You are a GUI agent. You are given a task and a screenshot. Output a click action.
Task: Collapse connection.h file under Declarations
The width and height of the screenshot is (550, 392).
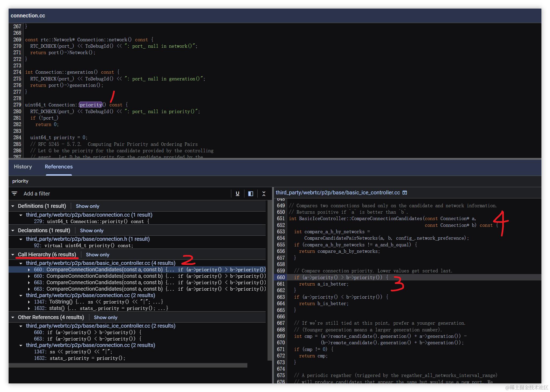pyautogui.click(x=21, y=239)
